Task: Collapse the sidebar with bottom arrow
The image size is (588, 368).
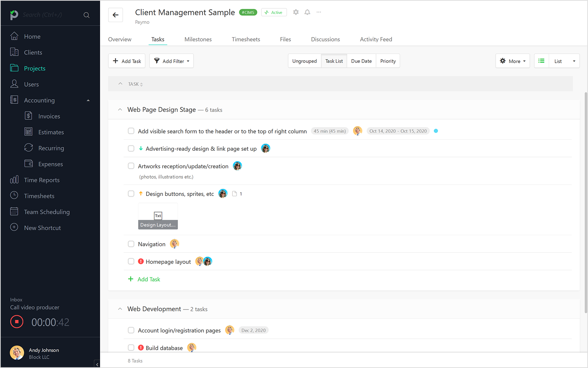Action: coord(97,364)
